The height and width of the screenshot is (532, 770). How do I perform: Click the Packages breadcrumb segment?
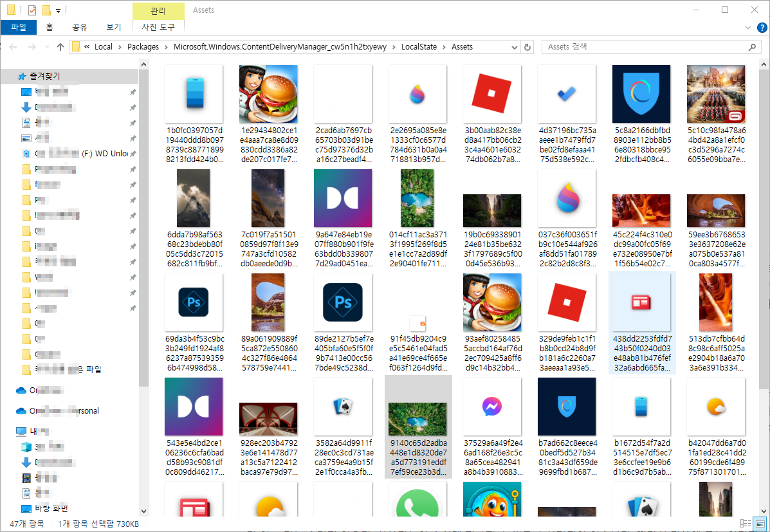tap(143, 47)
